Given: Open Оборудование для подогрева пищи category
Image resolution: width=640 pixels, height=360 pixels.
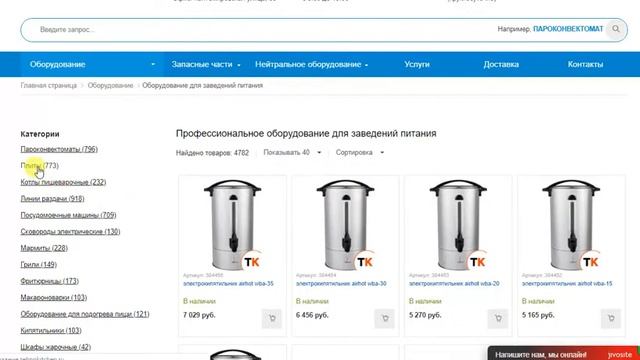Looking at the screenshot, I should click(85, 314).
